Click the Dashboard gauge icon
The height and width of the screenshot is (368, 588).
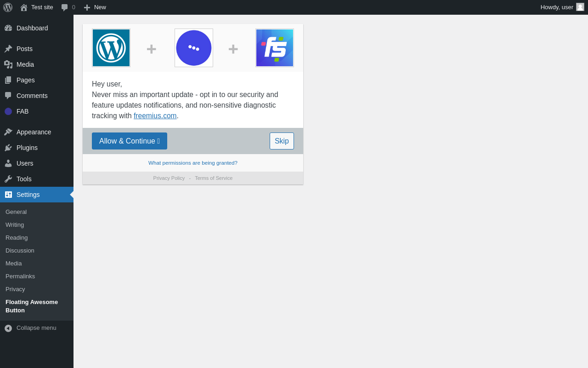coord(8,28)
